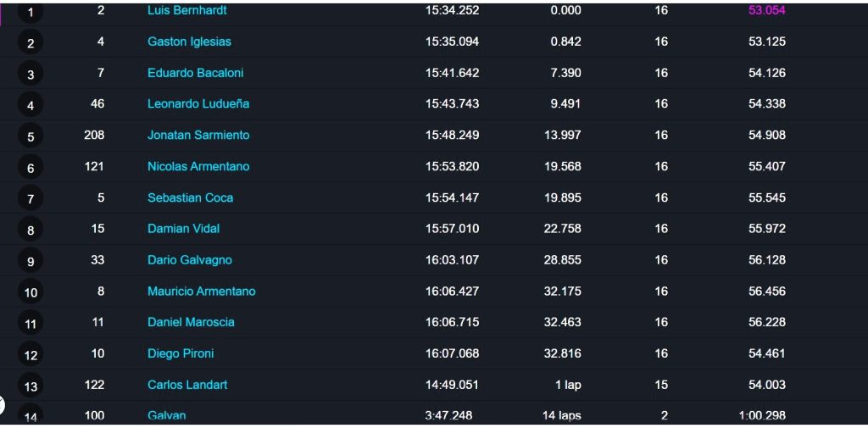Open Jonatan Sarmiento profile link
The height and width of the screenshot is (428, 868).
click(x=198, y=135)
